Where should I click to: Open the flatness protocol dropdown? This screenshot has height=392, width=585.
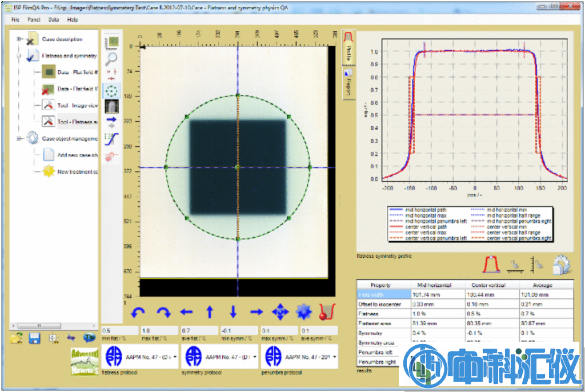pos(174,356)
